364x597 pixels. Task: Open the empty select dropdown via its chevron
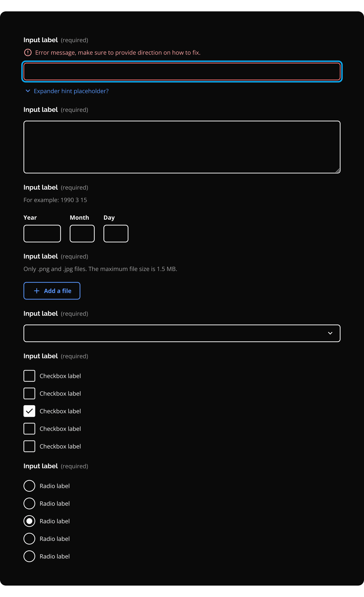click(330, 333)
